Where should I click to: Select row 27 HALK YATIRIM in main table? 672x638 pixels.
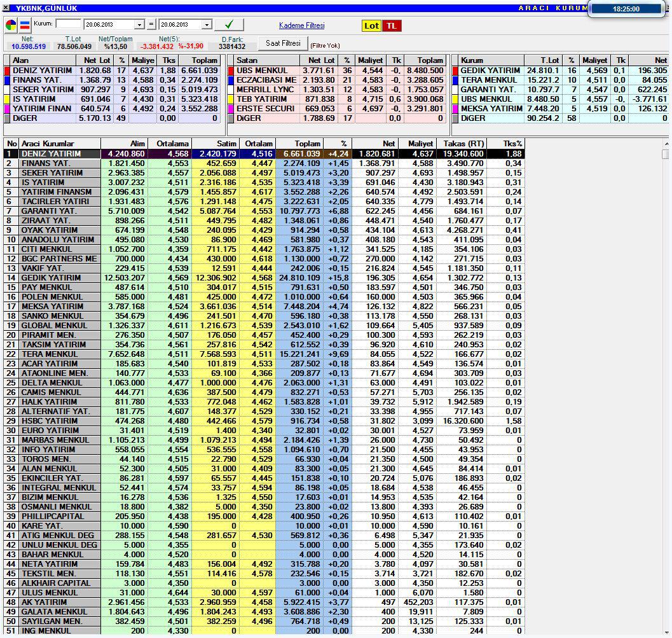(x=264, y=402)
